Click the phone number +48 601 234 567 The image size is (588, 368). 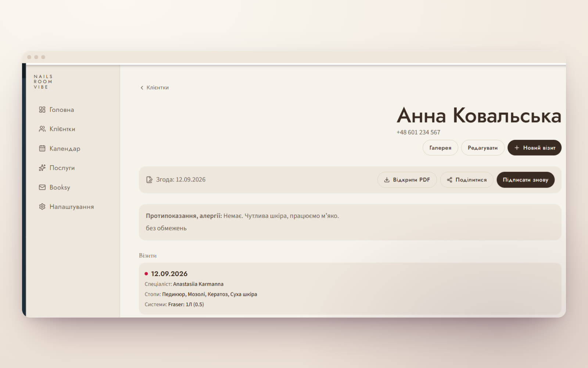pyautogui.click(x=418, y=132)
